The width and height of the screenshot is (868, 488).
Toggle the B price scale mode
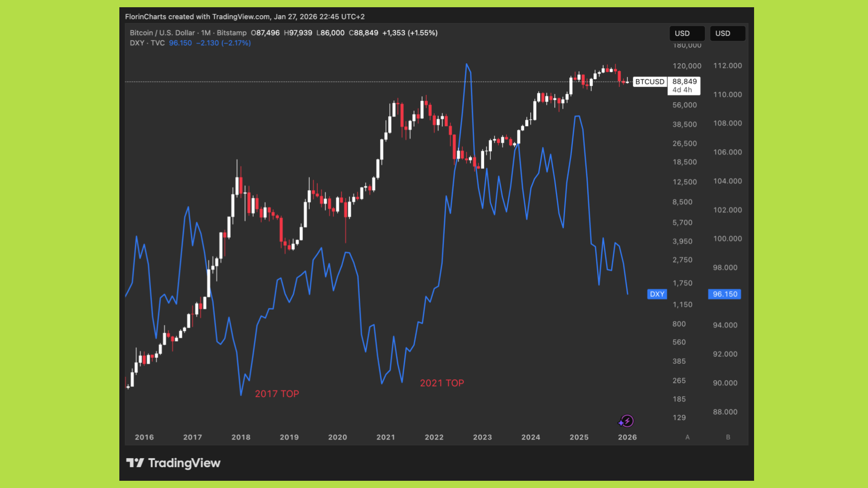[x=728, y=437]
